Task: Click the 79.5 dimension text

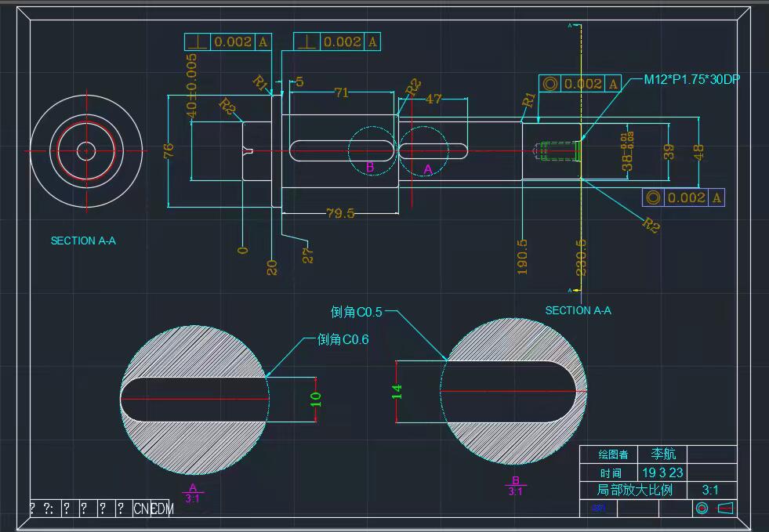Action: pyautogui.click(x=339, y=213)
